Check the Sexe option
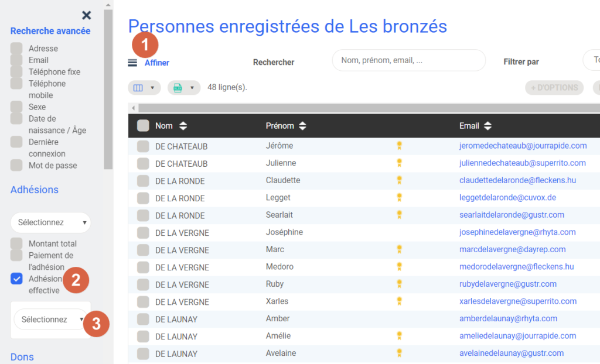This screenshot has width=600, height=364. pyautogui.click(x=16, y=107)
